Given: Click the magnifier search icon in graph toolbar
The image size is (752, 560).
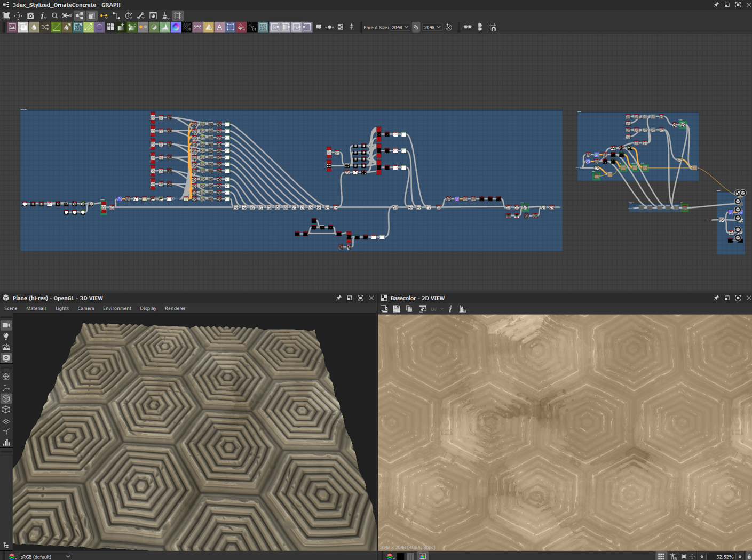Looking at the screenshot, I should 54,16.
